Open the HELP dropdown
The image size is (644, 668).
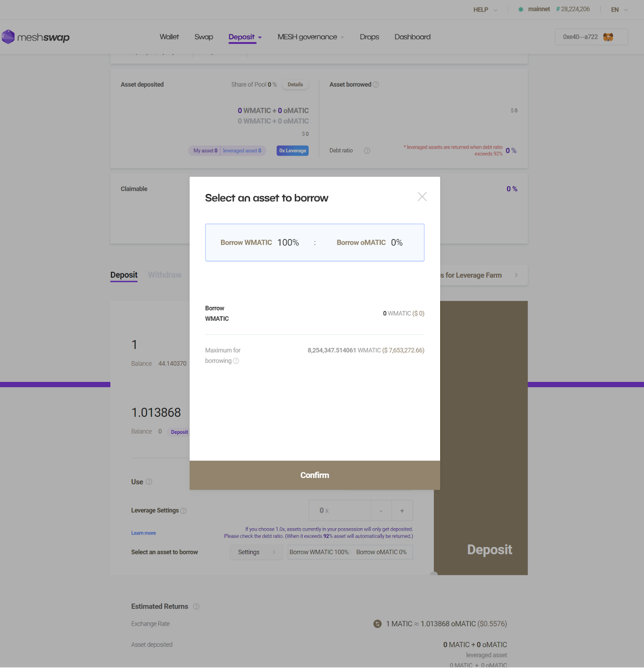485,10
